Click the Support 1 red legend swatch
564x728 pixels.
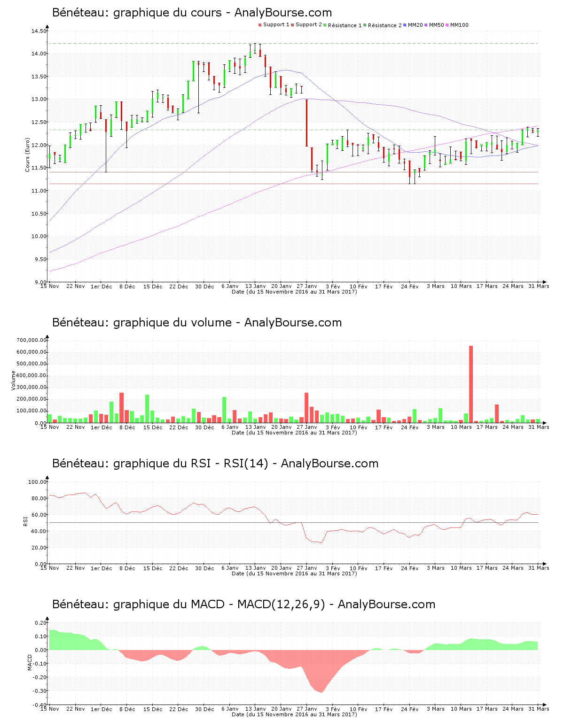pos(260,25)
